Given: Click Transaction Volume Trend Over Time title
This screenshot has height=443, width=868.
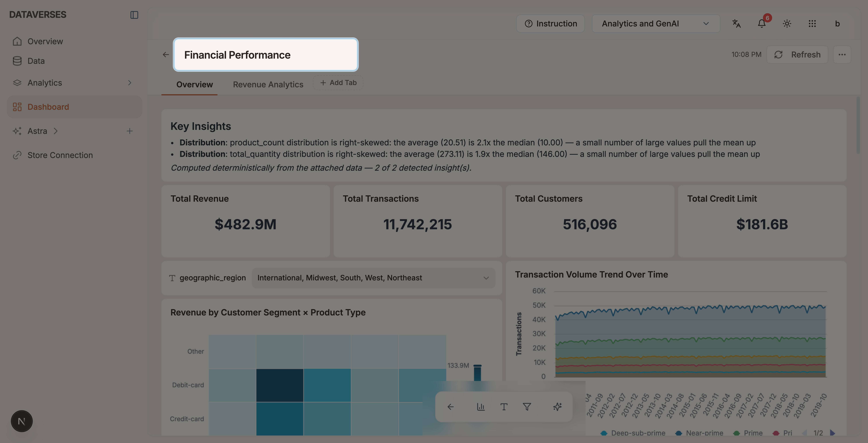Looking at the screenshot, I should 591,275.
